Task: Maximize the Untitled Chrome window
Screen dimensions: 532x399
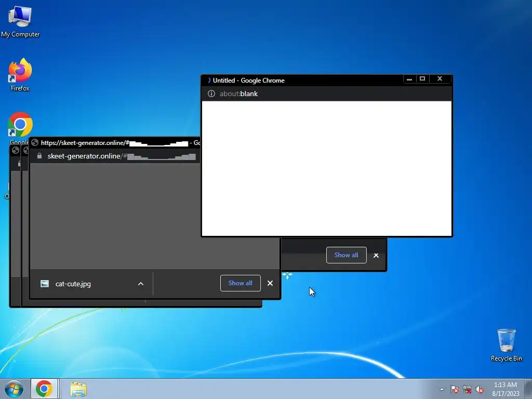Action: pos(422,79)
